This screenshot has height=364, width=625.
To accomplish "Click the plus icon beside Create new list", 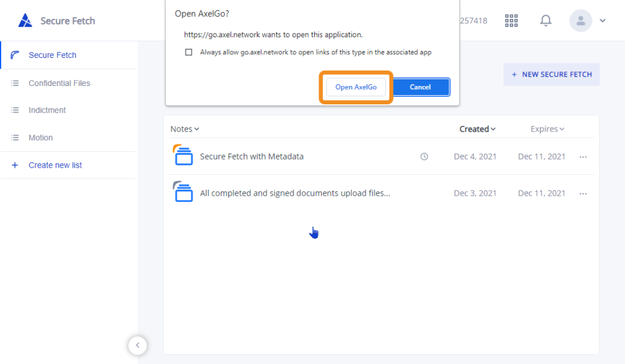I will pyautogui.click(x=15, y=165).
